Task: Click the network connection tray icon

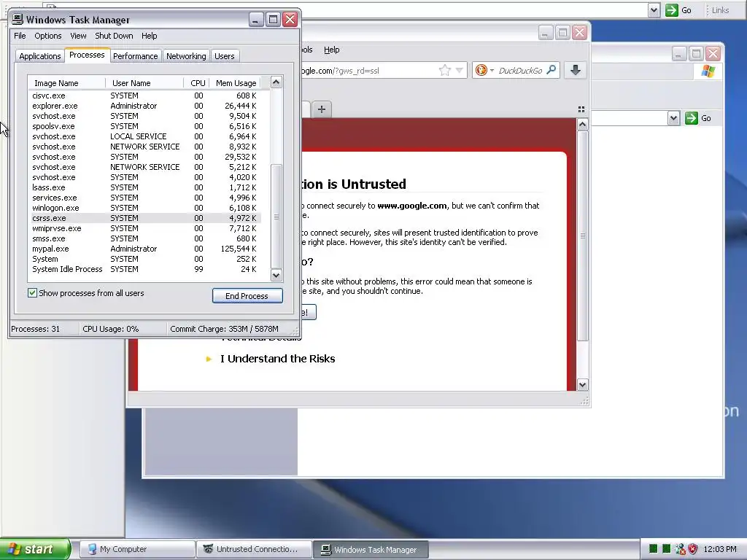Action: (x=680, y=549)
